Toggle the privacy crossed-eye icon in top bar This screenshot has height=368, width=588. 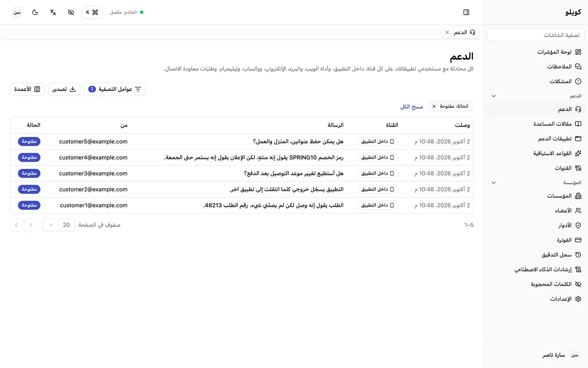71,12
